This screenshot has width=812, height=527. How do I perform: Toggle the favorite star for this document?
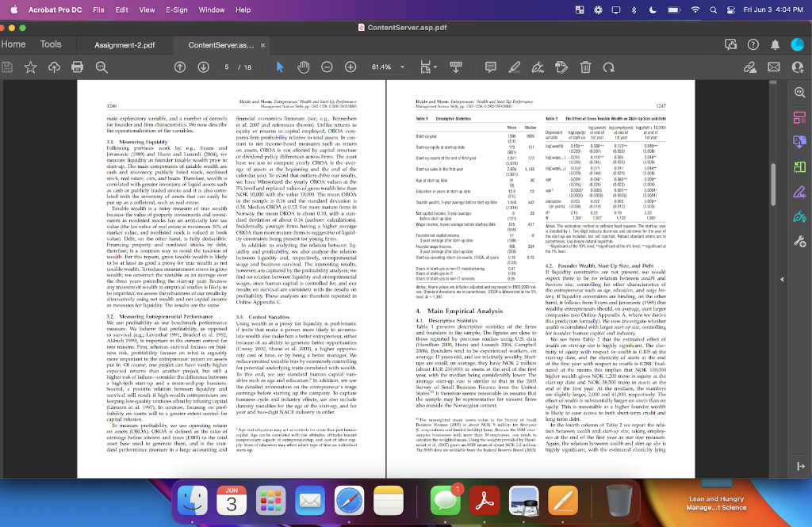point(30,67)
